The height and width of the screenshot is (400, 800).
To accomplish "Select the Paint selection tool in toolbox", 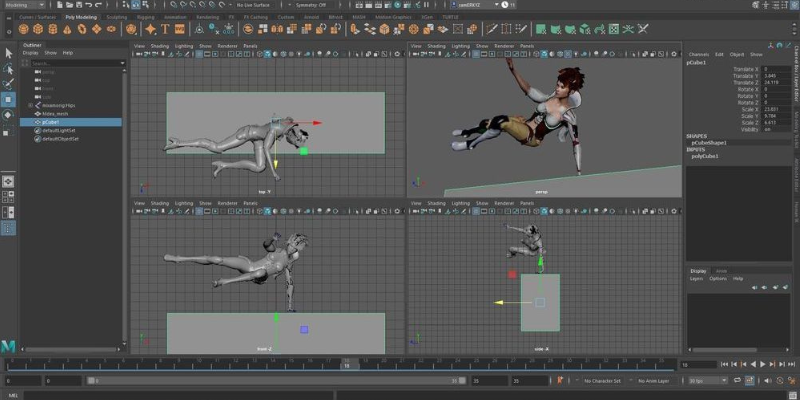I will click(x=8, y=84).
